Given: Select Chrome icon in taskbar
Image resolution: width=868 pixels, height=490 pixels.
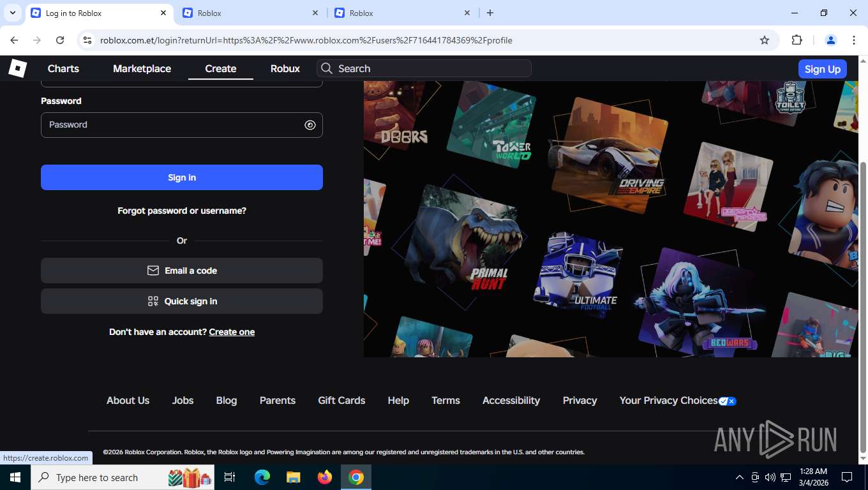Looking at the screenshot, I should (x=356, y=477).
